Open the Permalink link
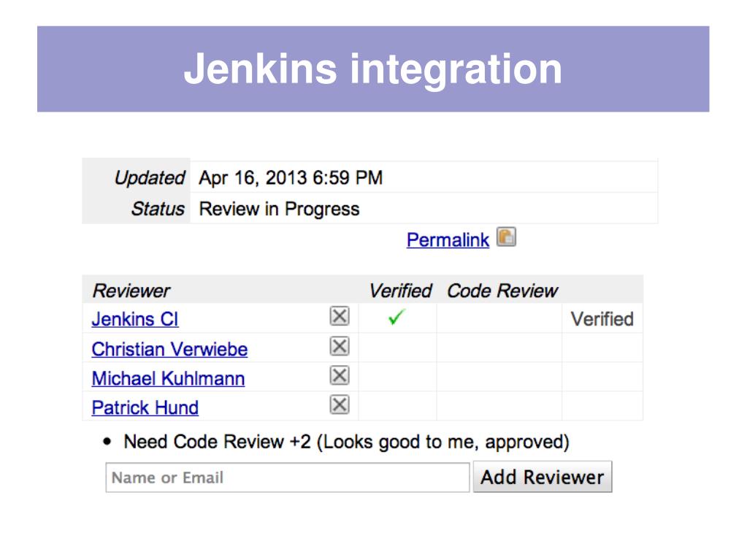The width and height of the screenshot is (747, 560). tap(448, 239)
